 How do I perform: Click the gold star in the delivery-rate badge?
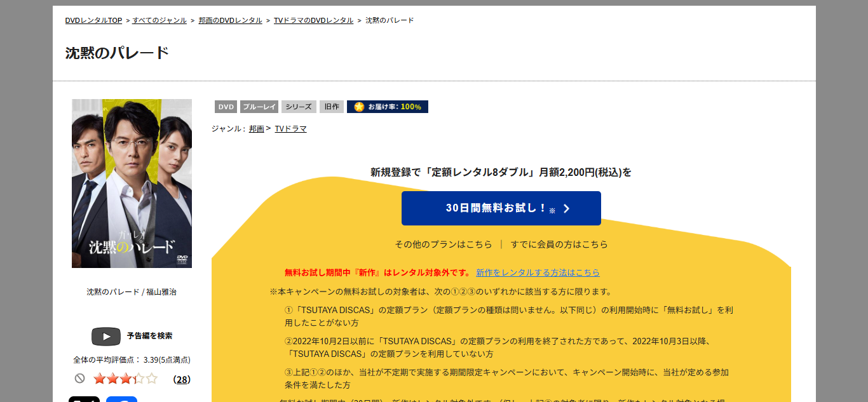359,107
